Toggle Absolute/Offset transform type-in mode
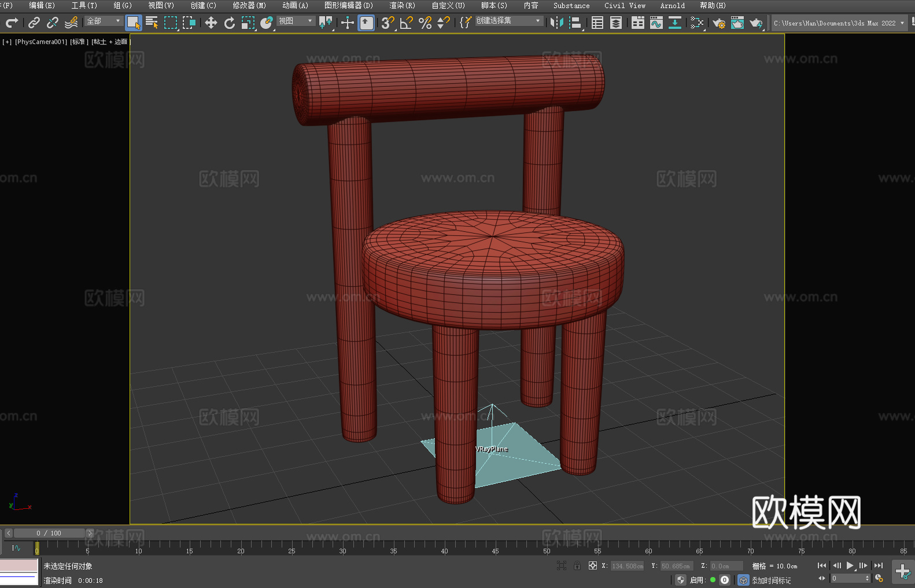Screen dimensions: 915x588 [593, 565]
